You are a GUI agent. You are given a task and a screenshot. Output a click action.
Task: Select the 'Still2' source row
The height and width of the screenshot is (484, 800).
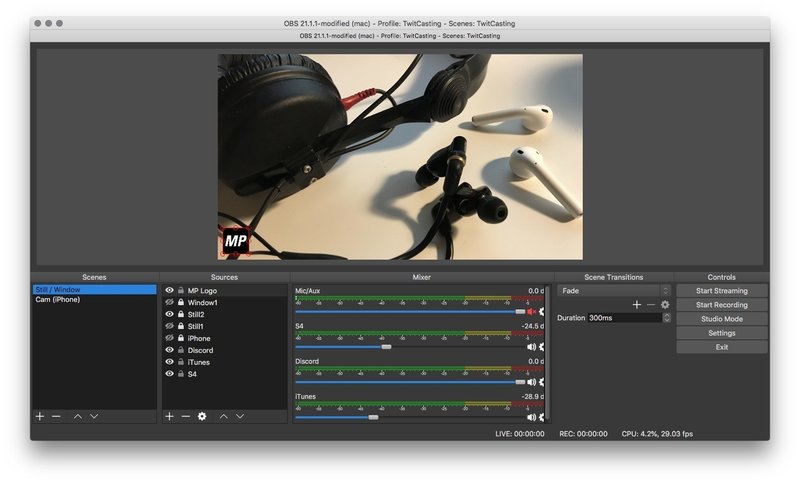[x=224, y=314]
